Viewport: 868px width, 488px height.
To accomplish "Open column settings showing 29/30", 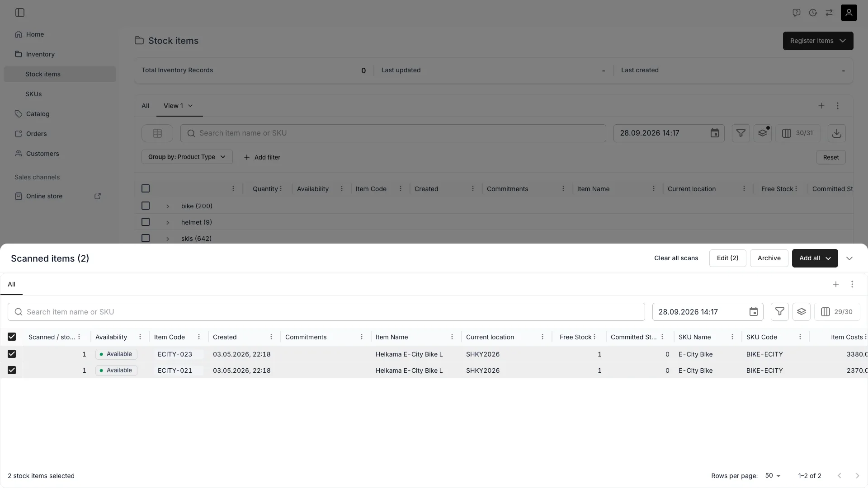I will 837,312.
